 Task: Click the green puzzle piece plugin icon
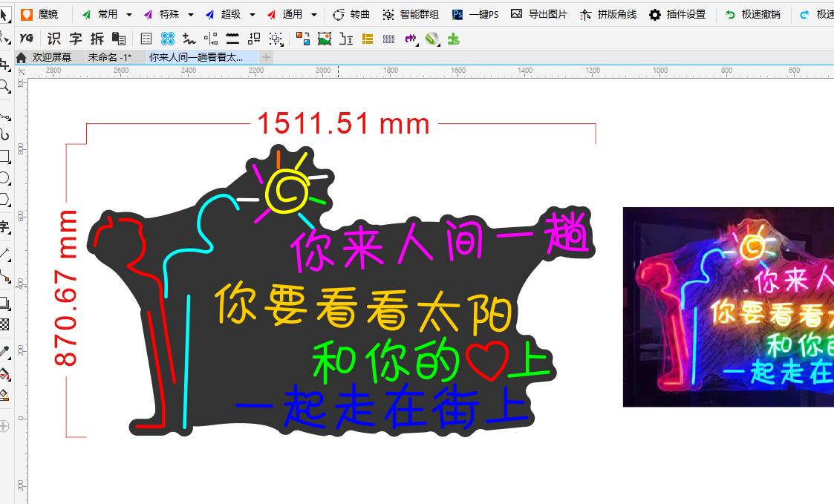tap(453, 39)
